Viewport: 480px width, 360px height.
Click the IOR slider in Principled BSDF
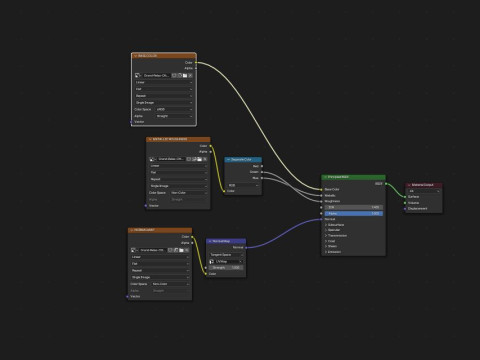(354, 207)
